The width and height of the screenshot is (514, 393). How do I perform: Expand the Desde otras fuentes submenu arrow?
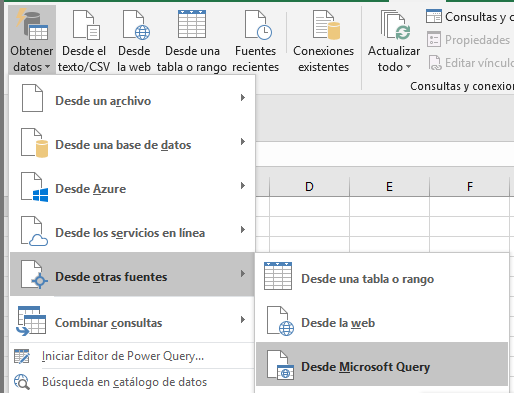pos(243,274)
